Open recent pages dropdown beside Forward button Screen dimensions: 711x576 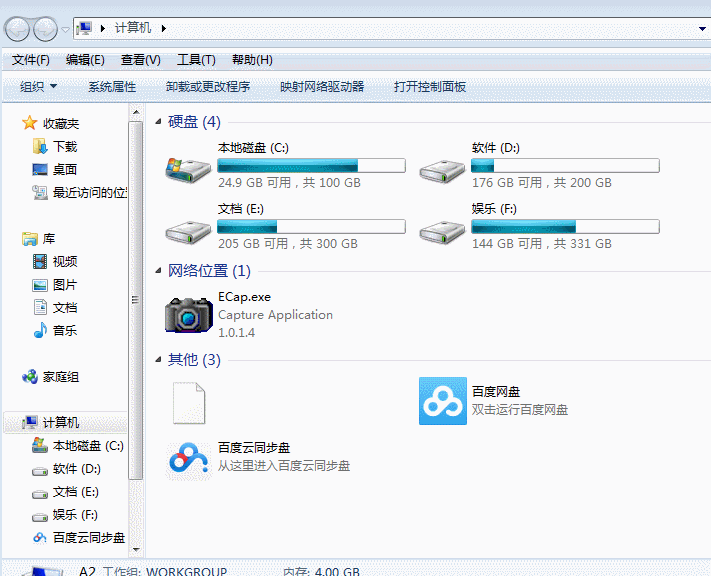point(66,29)
